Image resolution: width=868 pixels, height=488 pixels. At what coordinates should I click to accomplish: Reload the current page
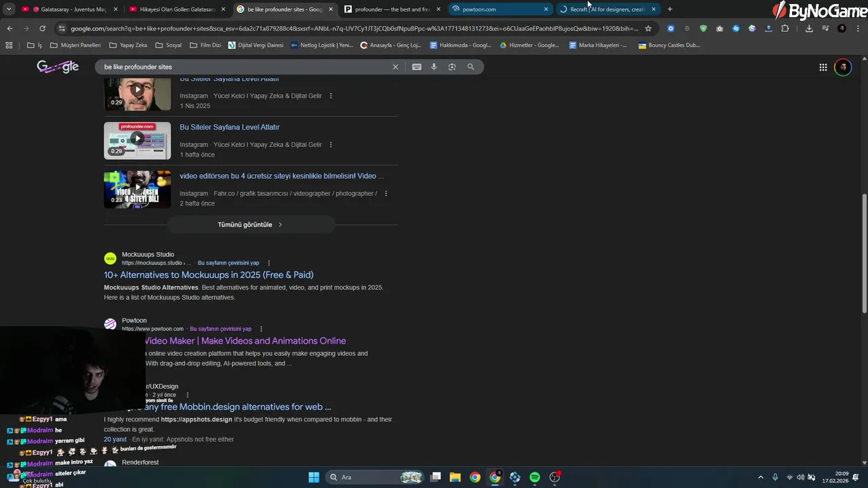tap(42, 28)
